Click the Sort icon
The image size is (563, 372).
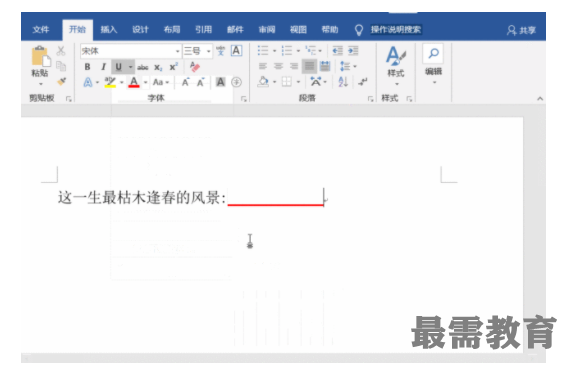tap(343, 82)
